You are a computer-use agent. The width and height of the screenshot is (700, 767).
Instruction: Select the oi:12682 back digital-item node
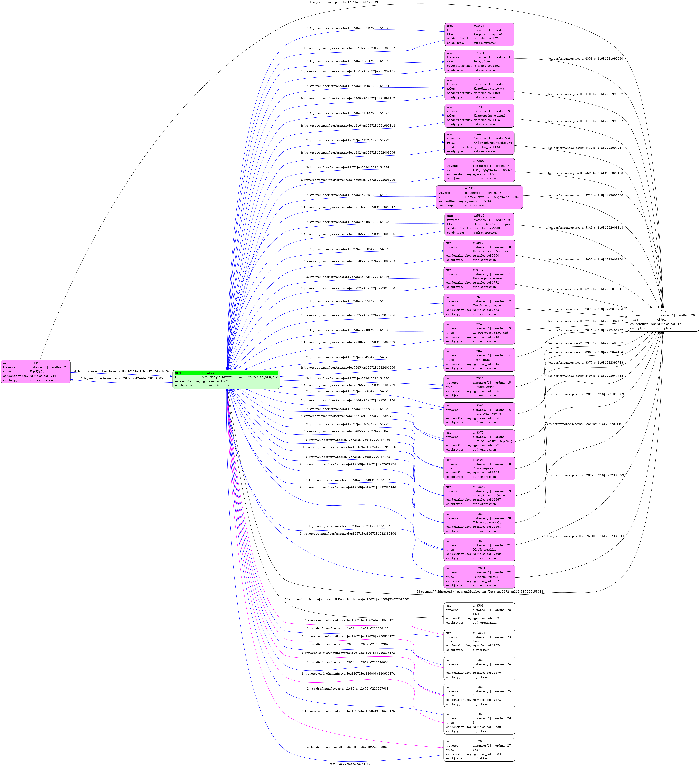tap(479, 750)
